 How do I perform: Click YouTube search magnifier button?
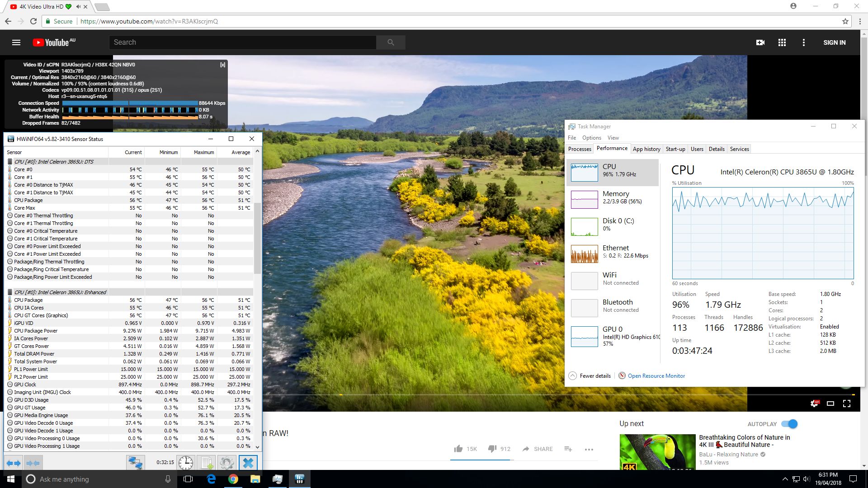[x=391, y=42]
